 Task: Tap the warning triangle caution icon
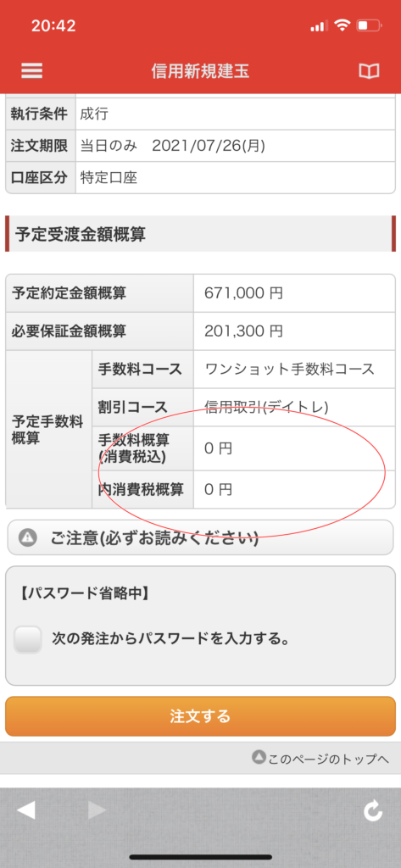[x=27, y=537]
